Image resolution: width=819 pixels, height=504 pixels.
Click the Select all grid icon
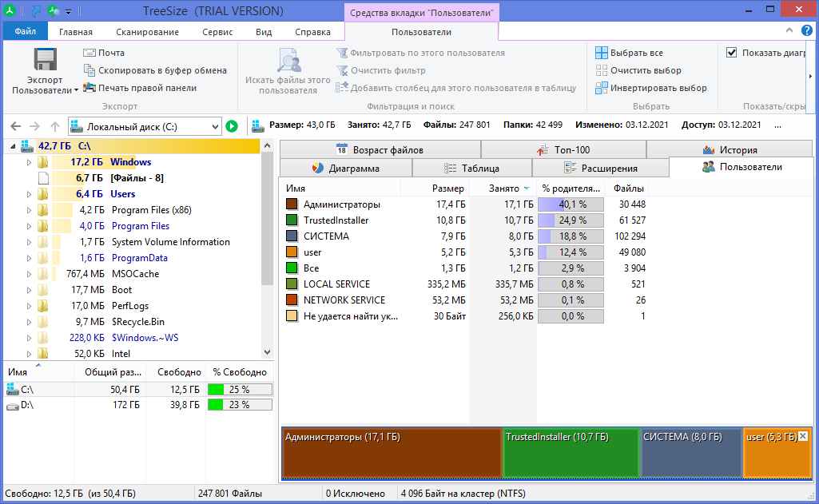(602, 52)
